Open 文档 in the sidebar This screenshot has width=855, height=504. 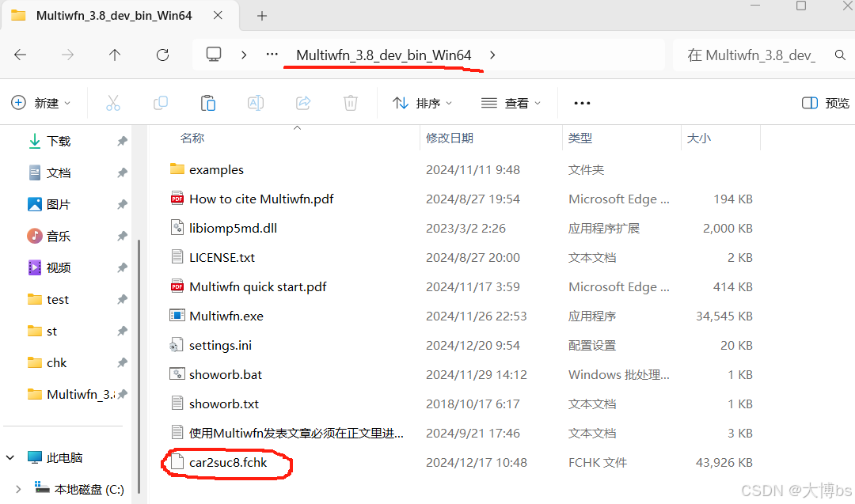59,172
